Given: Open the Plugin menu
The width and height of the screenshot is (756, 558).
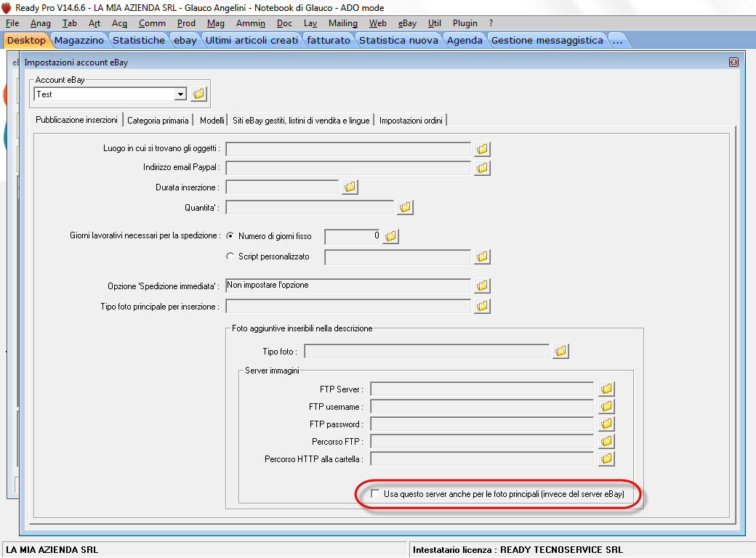Looking at the screenshot, I should coord(465,23).
